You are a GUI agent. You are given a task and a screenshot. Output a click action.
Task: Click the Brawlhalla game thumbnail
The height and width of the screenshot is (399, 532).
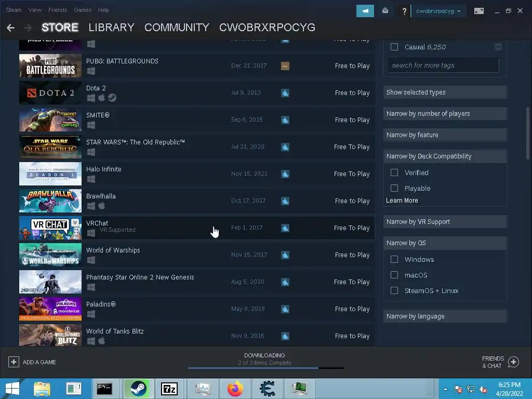point(50,201)
